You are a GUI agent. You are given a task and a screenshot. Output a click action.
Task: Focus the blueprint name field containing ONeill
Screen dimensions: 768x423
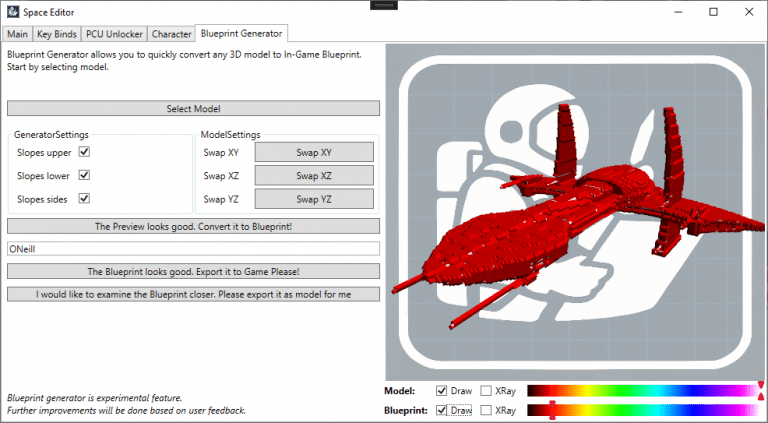pos(193,249)
